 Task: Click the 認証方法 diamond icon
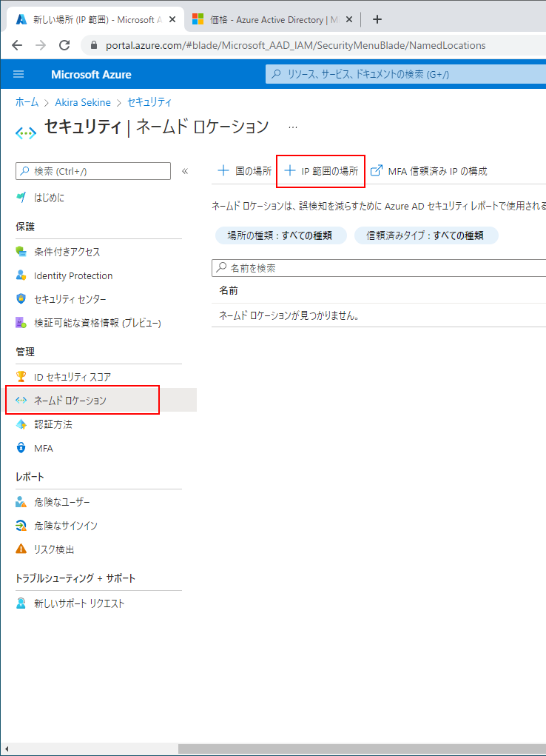(x=21, y=424)
